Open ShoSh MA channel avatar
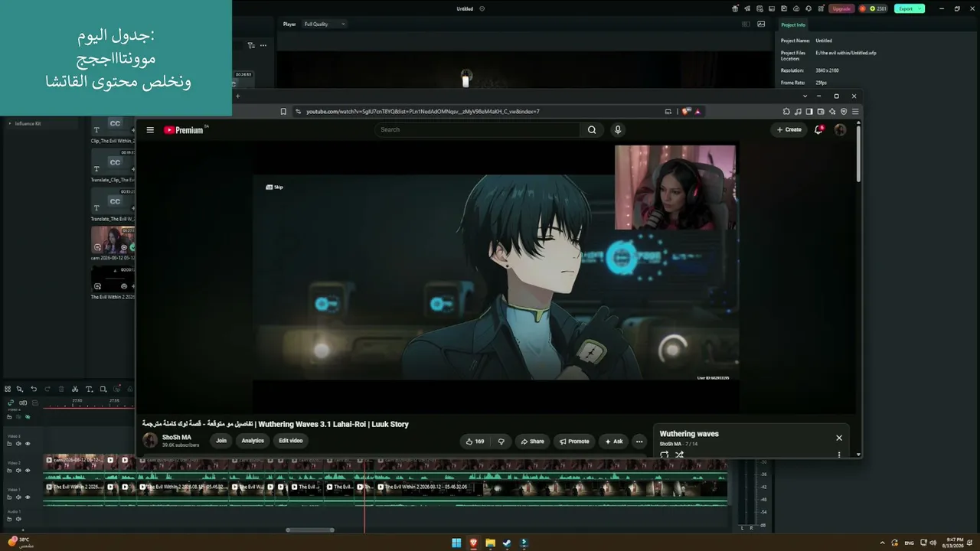The width and height of the screenshot is (980, 551). (150, 441)
